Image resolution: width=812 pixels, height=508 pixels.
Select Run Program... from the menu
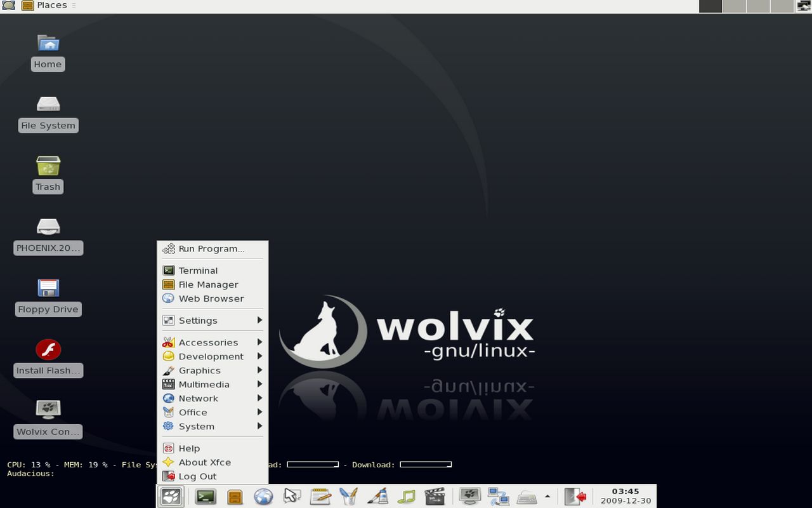(x=211, y=249)
